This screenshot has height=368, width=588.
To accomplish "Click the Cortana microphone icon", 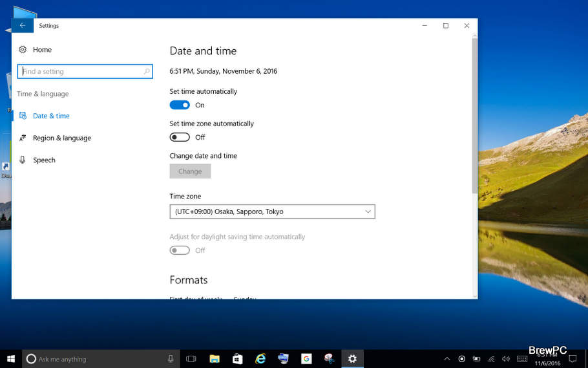I will coord(171,359).
